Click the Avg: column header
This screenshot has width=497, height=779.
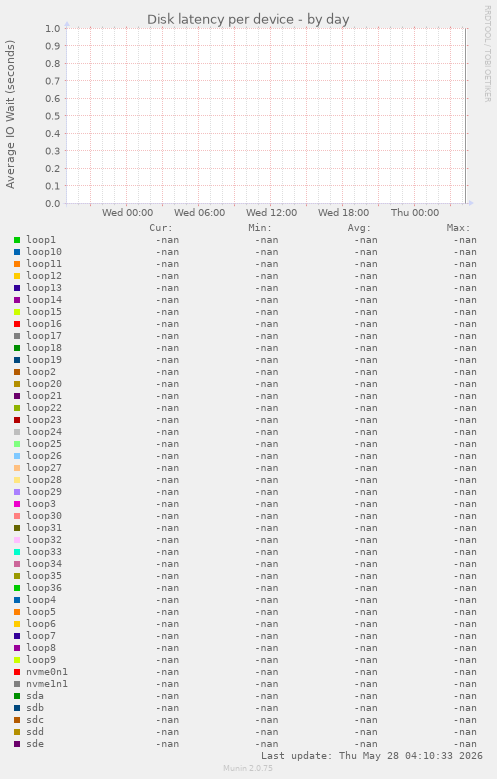(359, 228)
